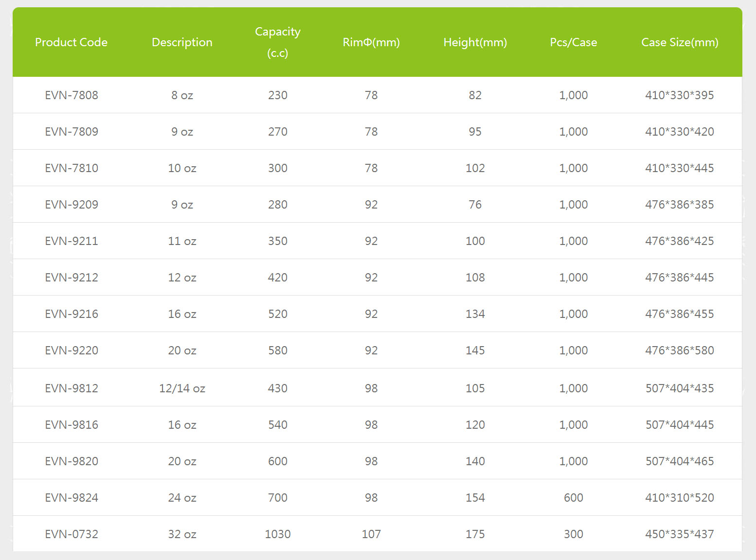756x560 pixels.
Task: Select product code EVN-7810
Action: click(x=72, y=168)
